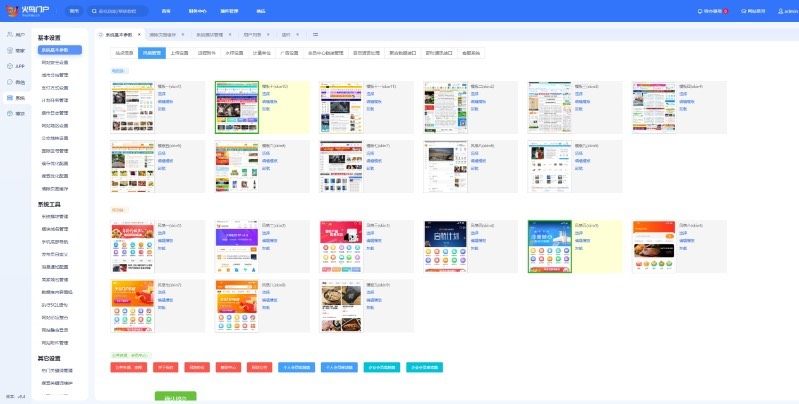799x404 pixels.
Task: Select the food photos mobile template thumbnail
Action: point(341,306)
